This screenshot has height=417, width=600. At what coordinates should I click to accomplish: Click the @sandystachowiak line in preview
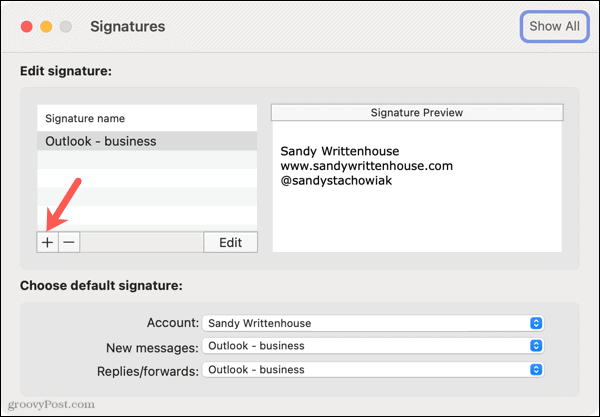pyautogui.click(x=338, y=179)
